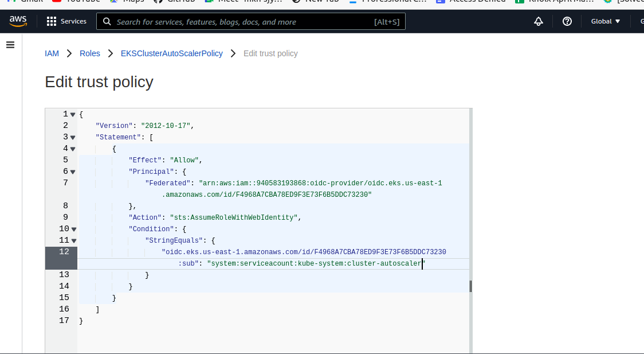
Task: Collapse the Statement fold arrow on line 3
Action: 73,138
